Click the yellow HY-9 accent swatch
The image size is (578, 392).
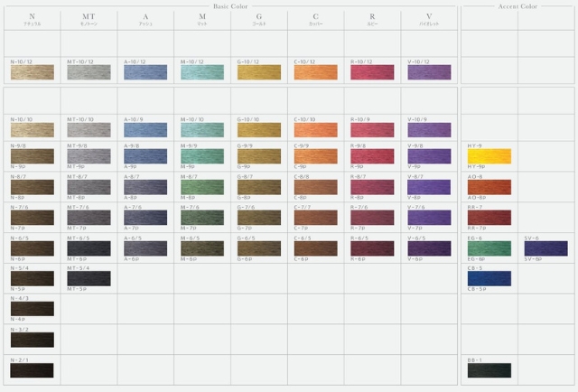489,156
